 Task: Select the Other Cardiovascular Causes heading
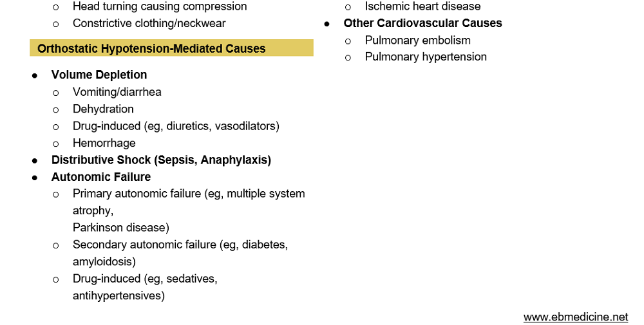422,23
